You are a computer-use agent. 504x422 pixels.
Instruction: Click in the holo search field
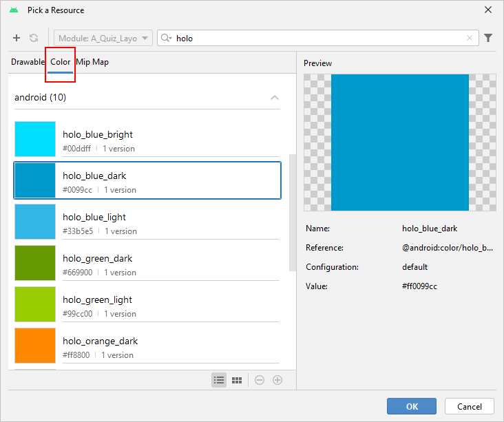(317, 39)
